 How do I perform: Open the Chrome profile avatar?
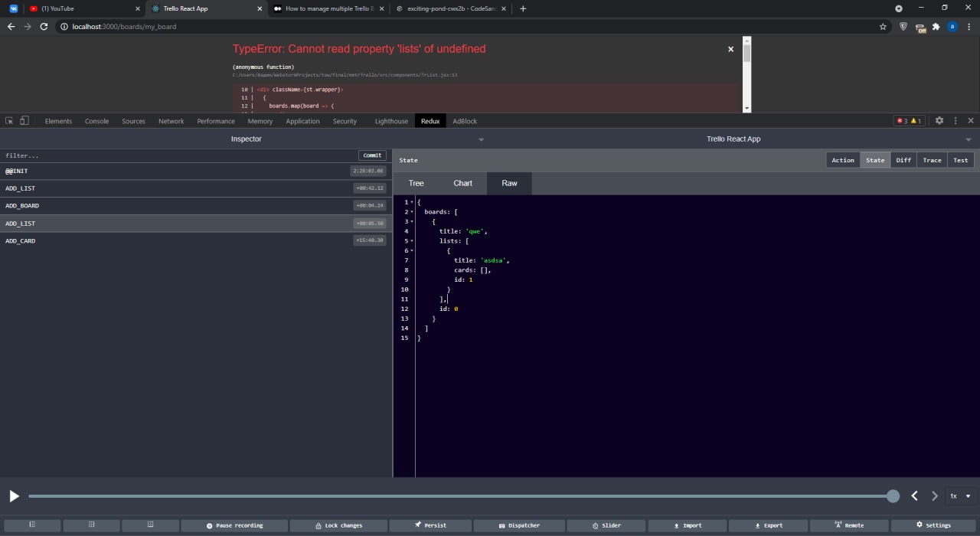pos(952,26)
